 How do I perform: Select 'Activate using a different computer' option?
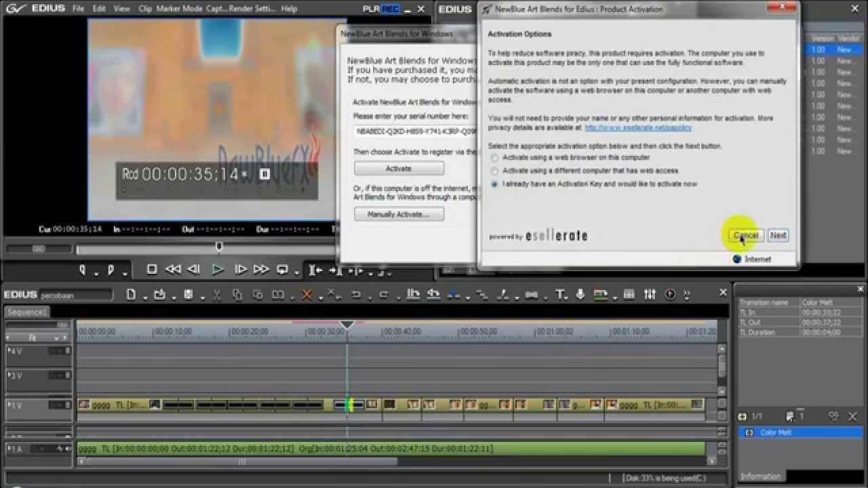[x=494, y=171]
